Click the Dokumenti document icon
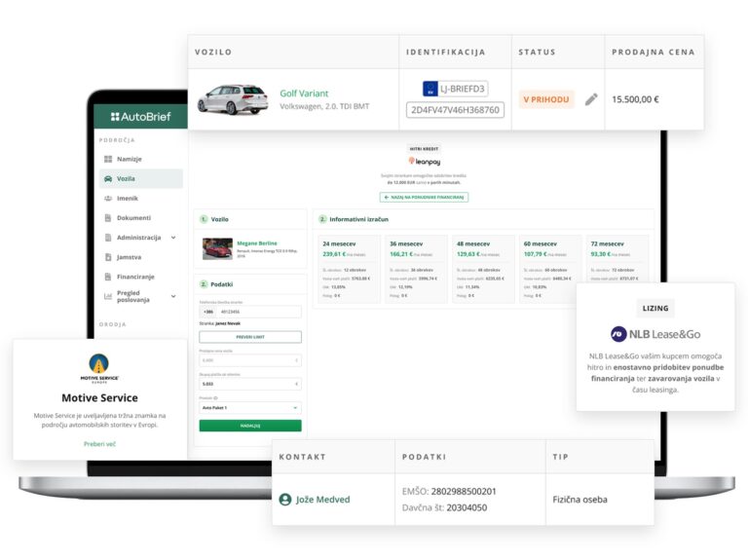The image size is (748, 560). pos(107,218)
